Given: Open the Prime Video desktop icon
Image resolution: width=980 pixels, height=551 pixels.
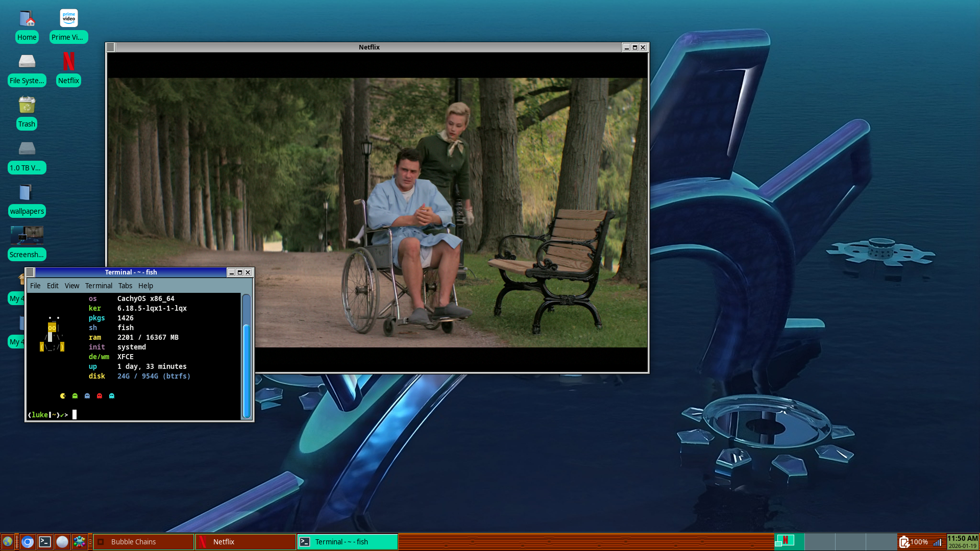Looking at the screenshot, I should (68, 18).
